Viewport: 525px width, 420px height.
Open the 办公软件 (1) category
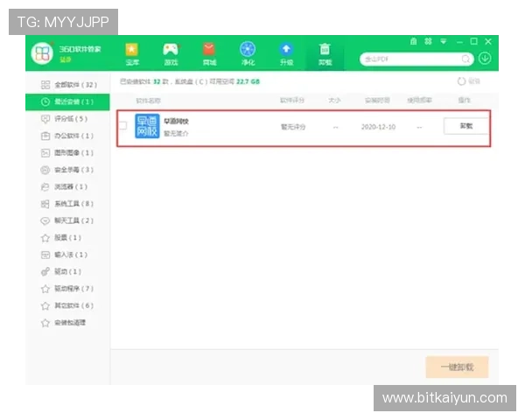pyautogui.click(x=66, y=136)
